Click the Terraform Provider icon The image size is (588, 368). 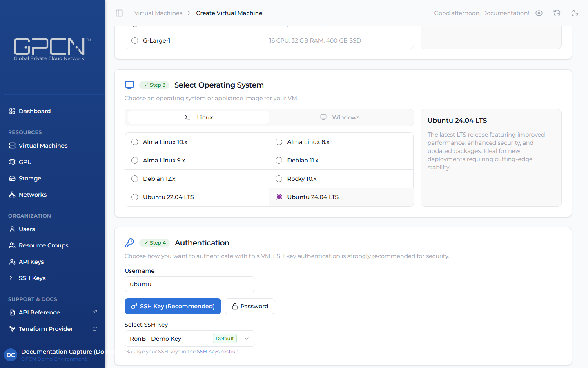(12, 329)
